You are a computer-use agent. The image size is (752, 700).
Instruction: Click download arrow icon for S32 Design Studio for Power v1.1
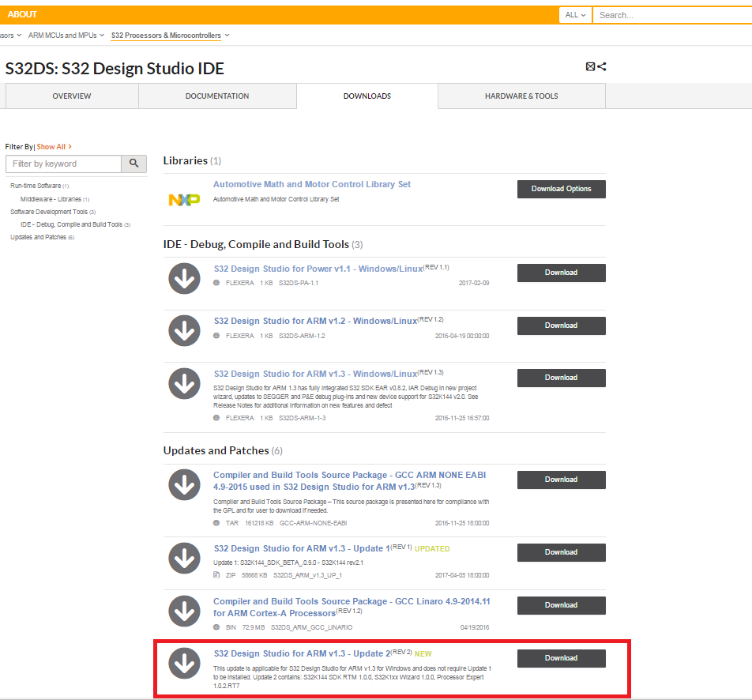click(x=184, y=278)
